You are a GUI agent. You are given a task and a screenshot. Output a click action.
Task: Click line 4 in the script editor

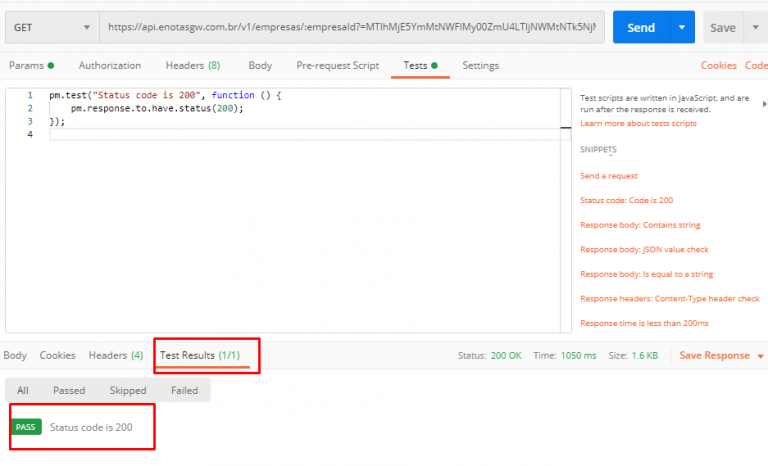click(300, 134)
